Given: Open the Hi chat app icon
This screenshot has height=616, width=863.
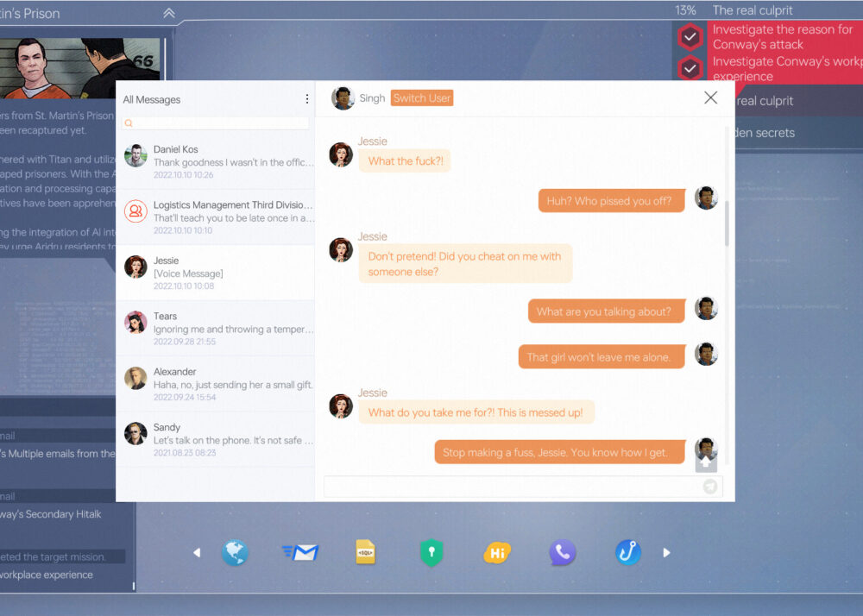Looking at the screenshot, I should coord(497,552).
